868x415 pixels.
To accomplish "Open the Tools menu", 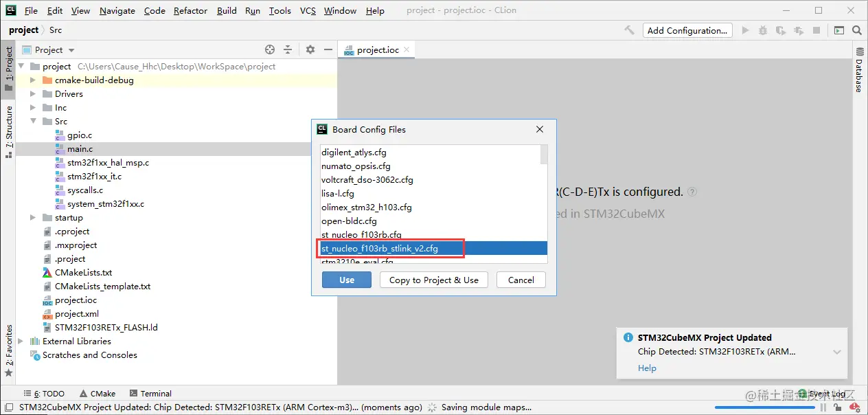I will [279, 10].
